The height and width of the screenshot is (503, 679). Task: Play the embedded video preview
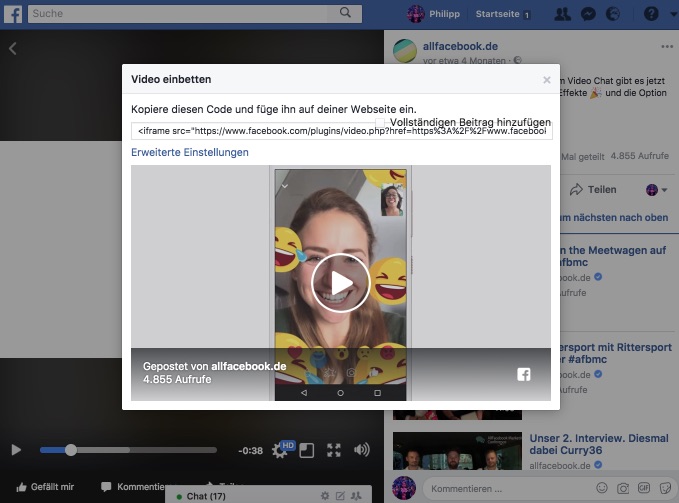coord(340,283)
